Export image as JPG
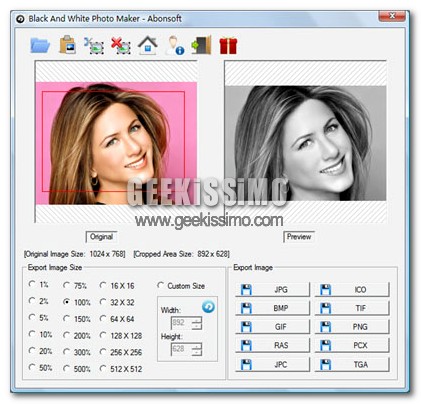Image resolution: width=421 pixels, height=404 pixels. click(272, 289)
